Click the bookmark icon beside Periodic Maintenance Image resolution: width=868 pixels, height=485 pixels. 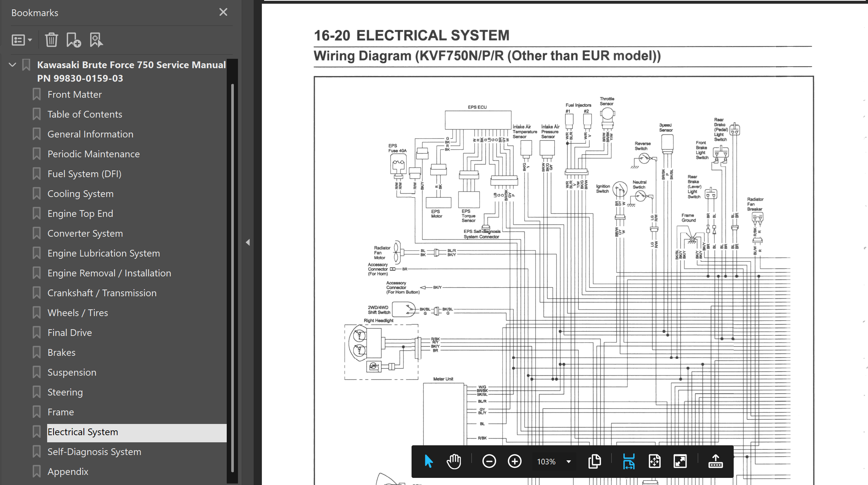(37, 154)
